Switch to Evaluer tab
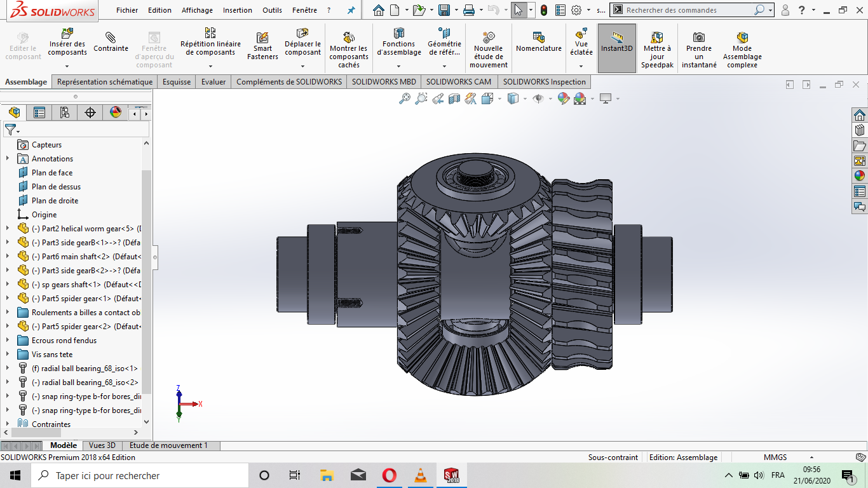Image resolution: width=868 pixels, height=488 pixels. 214,82
